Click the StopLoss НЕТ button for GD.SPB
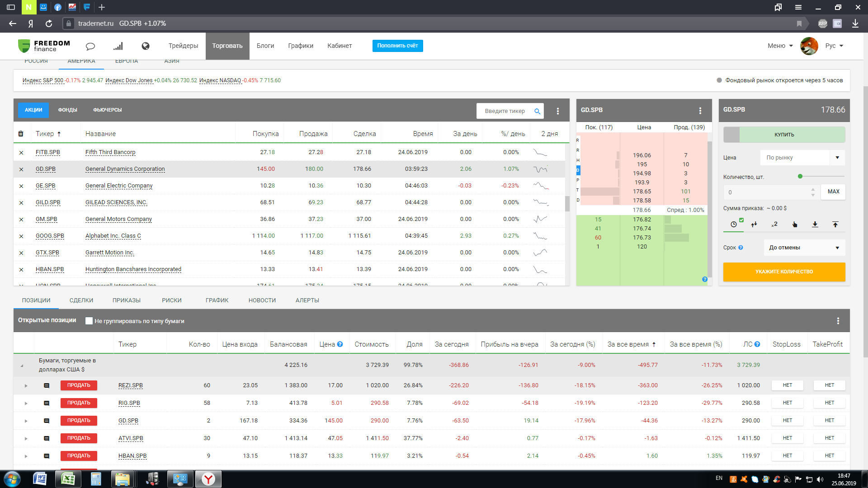 click(788, 421)
